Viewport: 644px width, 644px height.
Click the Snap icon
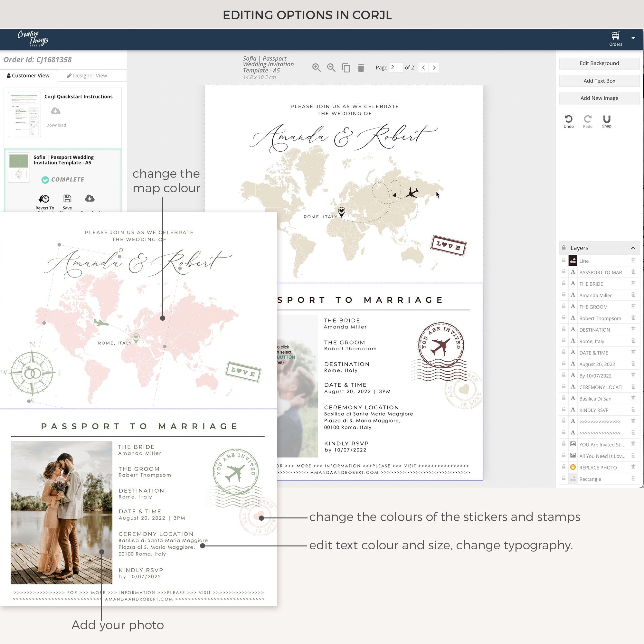[607, 119]
